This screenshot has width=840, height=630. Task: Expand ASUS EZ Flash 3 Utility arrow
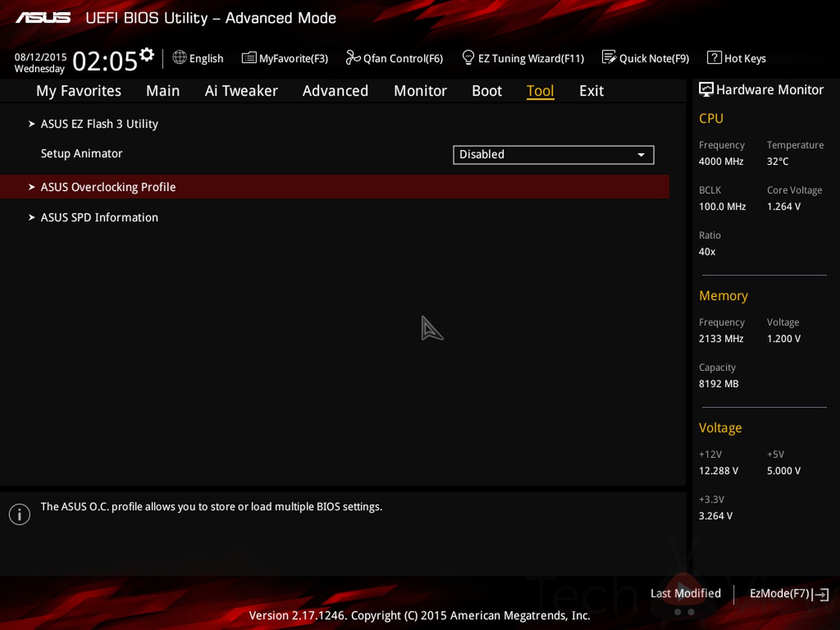click(32, 124)
